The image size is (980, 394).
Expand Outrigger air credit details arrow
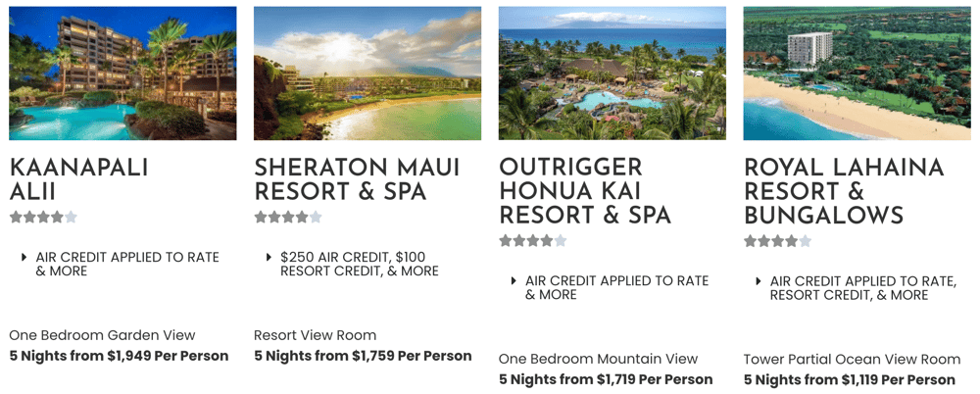click(x=514, y=281)
